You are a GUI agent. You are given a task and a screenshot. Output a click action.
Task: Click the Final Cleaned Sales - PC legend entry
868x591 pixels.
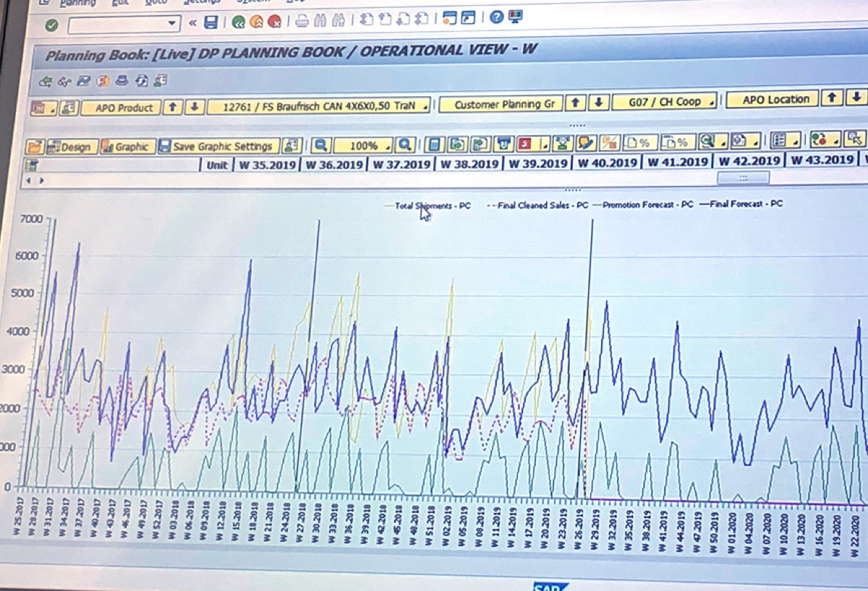coord(538,205)
